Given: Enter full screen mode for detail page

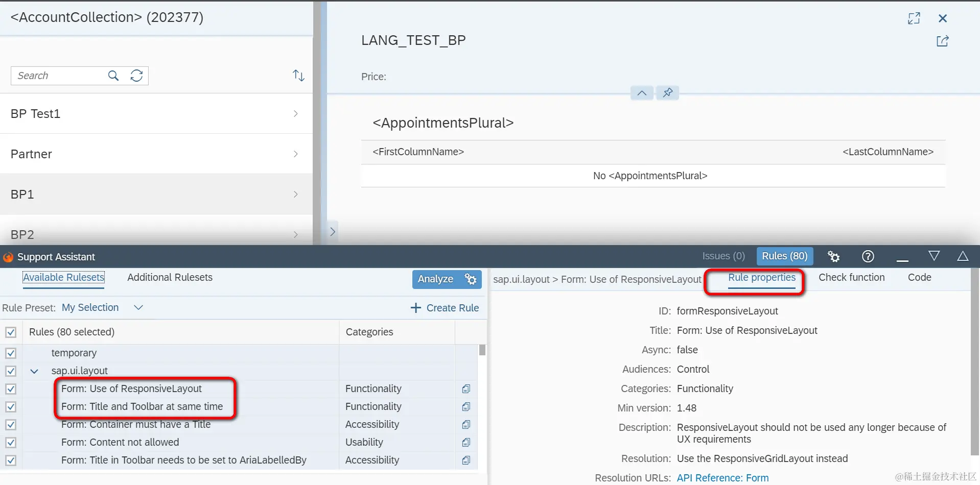Looking at the screenshot, I should [x=914, y=18].
